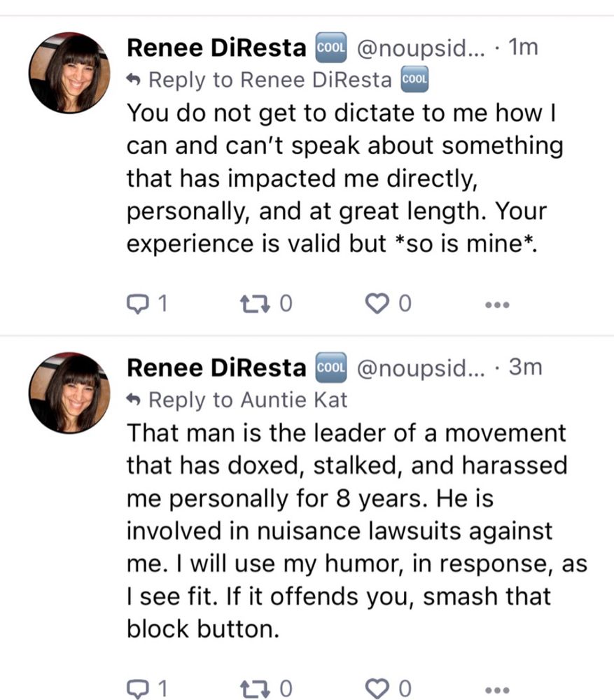Tap the 'Reply to Renee DiResta' link
The image size is (614, 700).
pyautogui.click(x=270, y=80)
